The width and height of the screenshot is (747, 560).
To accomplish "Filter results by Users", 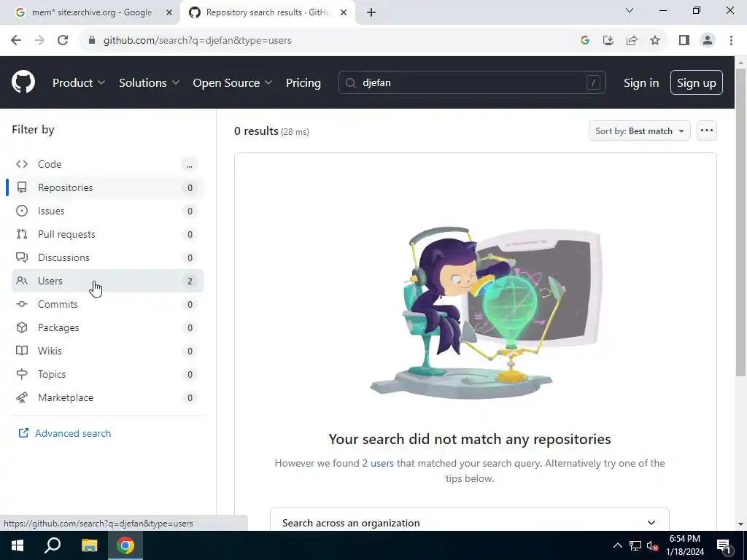I will (x=107, y=281).
